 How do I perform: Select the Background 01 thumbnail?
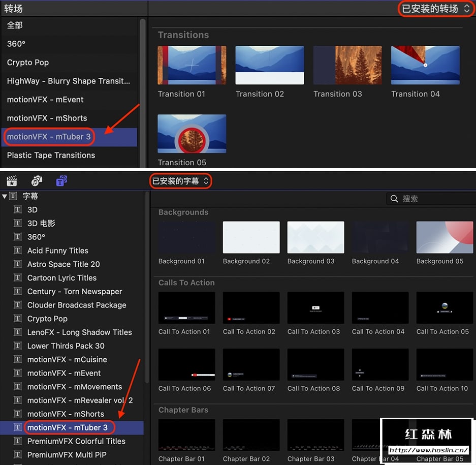(x=187, y=237)
